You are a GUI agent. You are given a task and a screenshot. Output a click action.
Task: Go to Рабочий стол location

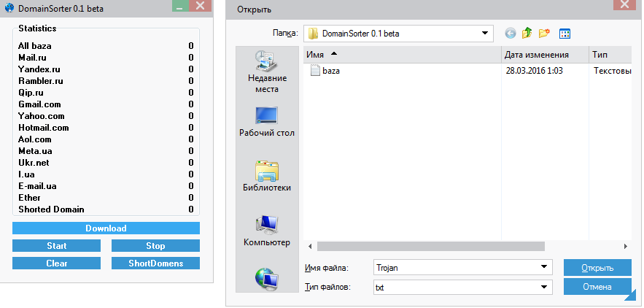click(266, 122)
